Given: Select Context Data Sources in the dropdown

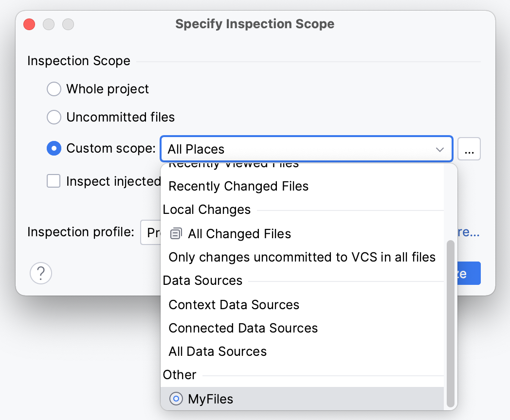Looking at the screenshot, I should [234, 305].
